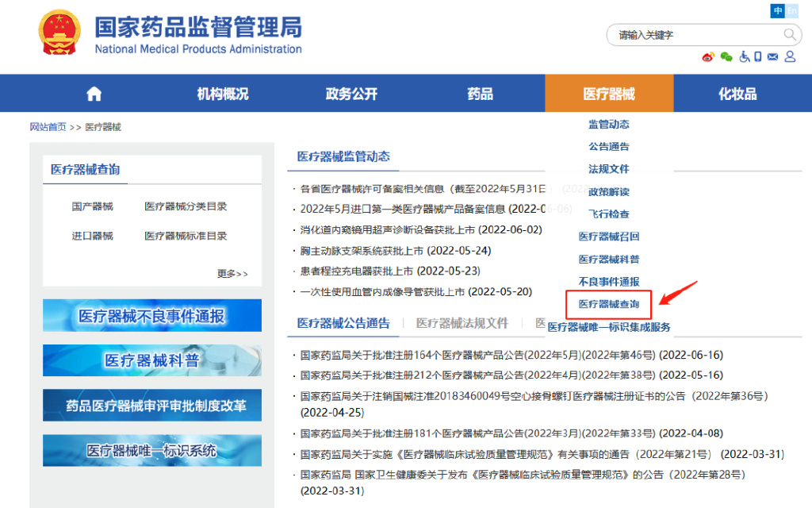The height and width of the screenshot is (508, 812).
Task: Open the user login icon
Action: 789,57
